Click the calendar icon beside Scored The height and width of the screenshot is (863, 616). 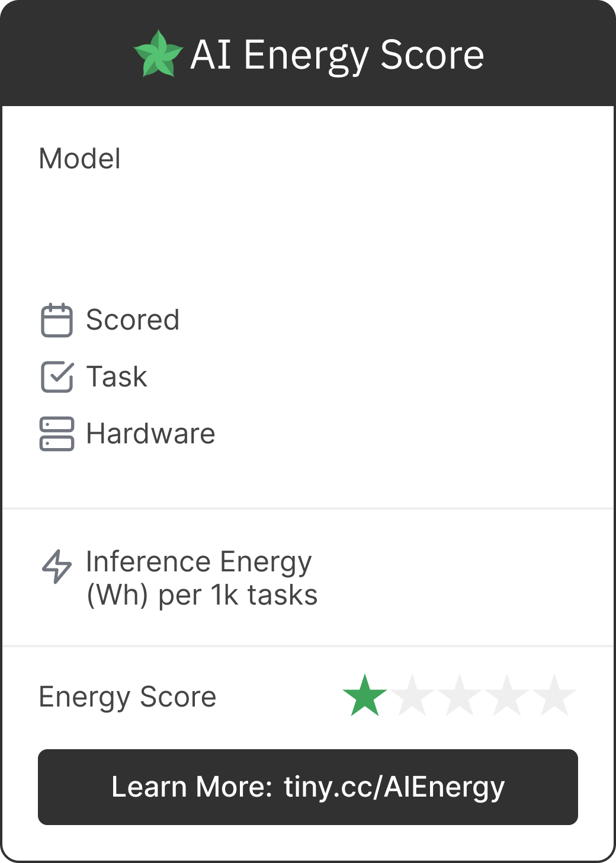click(57, 320)
